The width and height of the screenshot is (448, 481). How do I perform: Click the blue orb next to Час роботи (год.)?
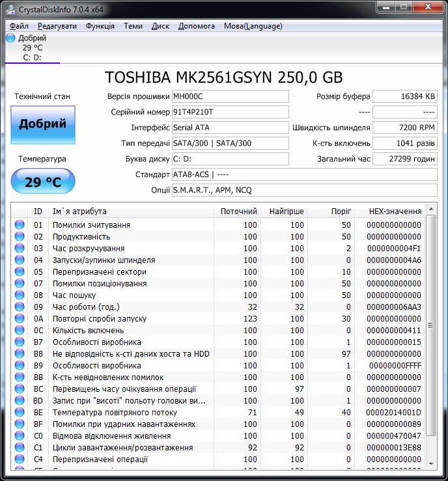pos(20,307)
